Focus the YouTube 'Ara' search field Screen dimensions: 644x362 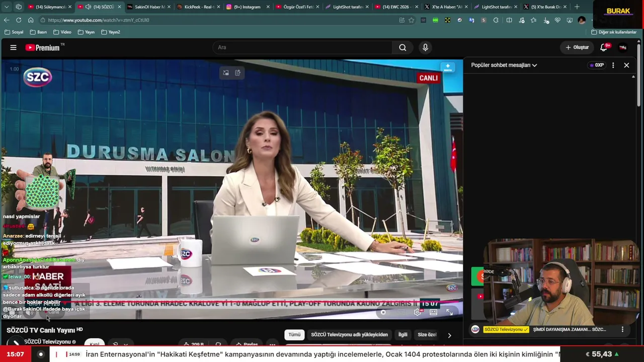[302, 48]
